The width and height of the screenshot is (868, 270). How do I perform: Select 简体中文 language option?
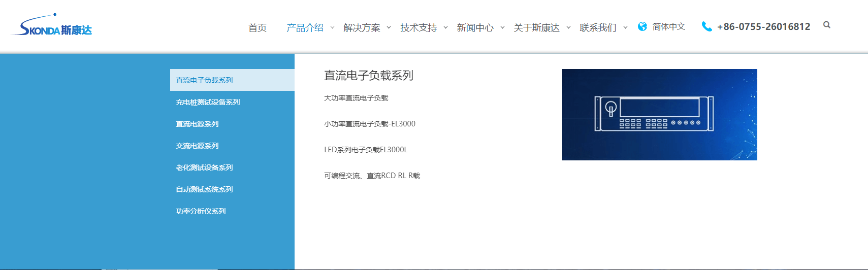[668, 26]
